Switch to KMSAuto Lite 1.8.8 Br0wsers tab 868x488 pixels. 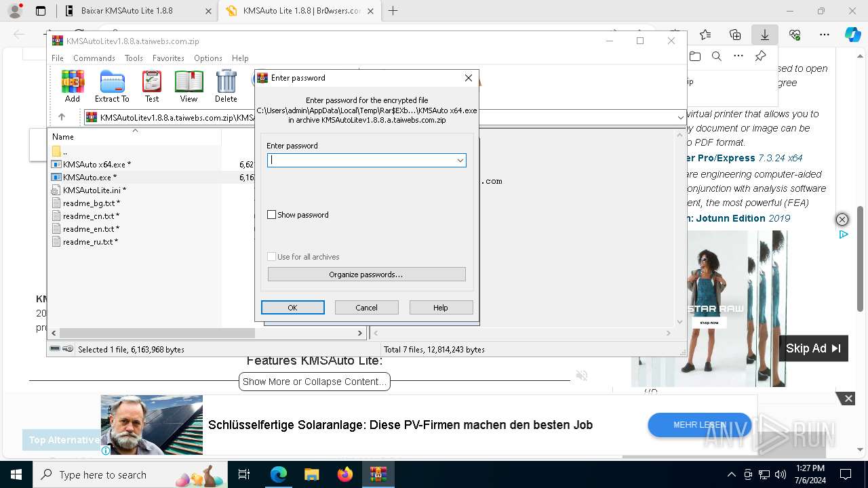click(x=300, y=11)
